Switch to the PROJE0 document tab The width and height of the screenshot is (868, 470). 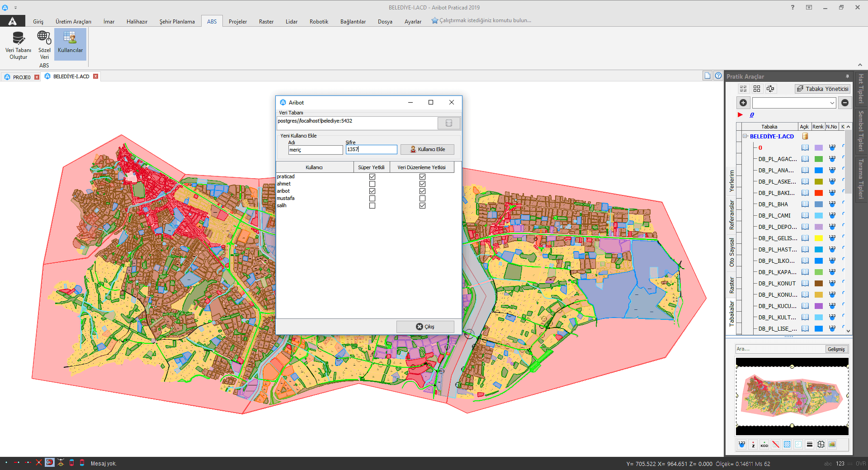pyautogui.click(x=21, y=77)
